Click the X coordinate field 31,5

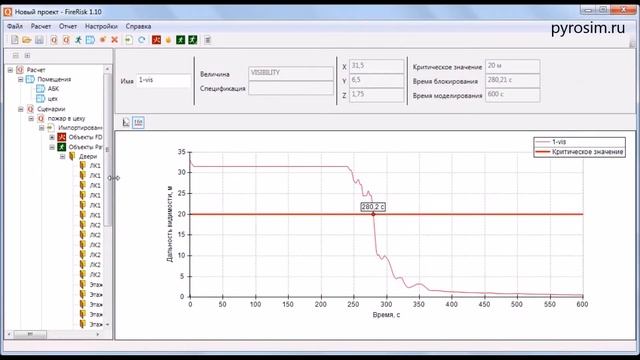click(x=377, y=66)
